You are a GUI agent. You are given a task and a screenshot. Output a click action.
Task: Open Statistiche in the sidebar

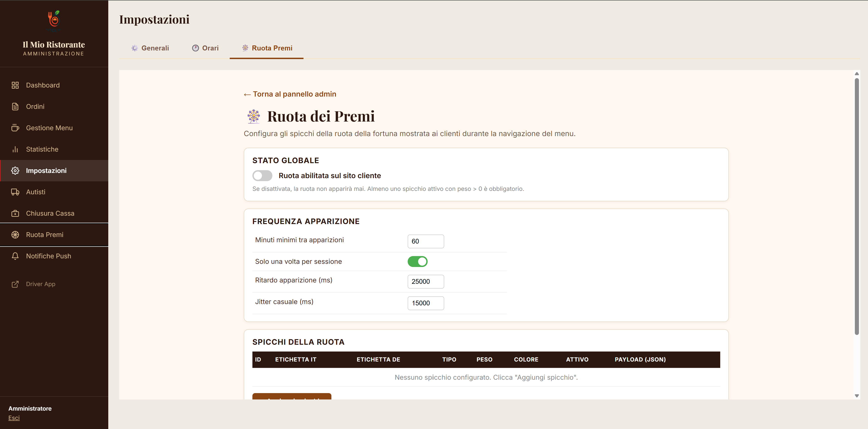point(54,150)
